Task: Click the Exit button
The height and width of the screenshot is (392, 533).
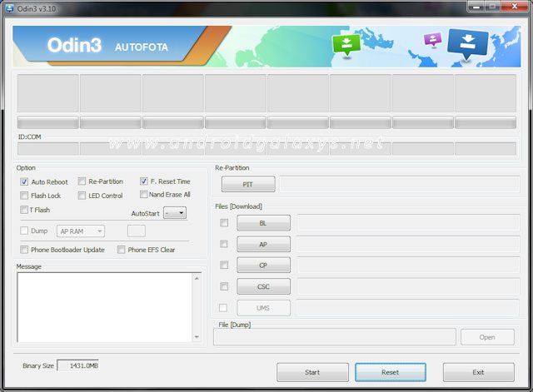Action: coord(478,372)
